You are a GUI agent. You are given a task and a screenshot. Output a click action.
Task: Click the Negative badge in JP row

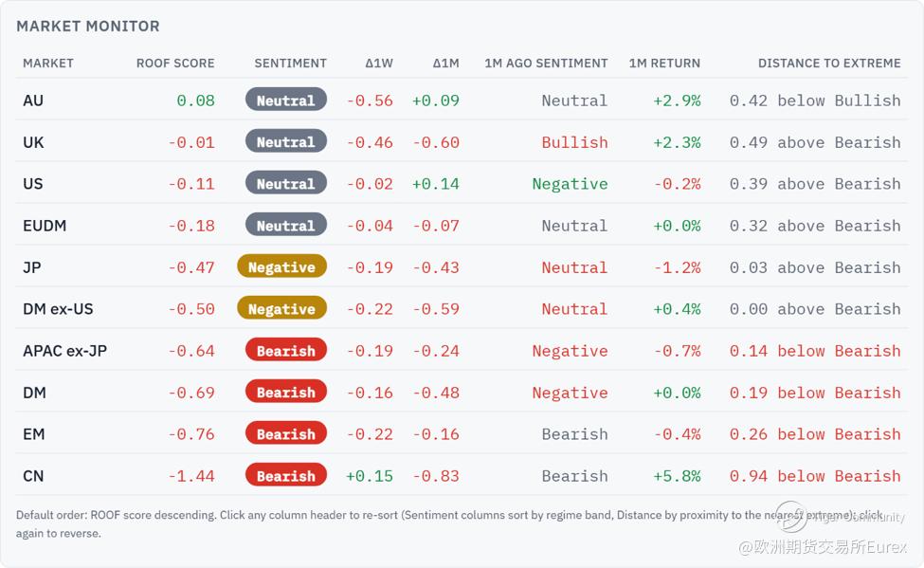click(281, 266)
